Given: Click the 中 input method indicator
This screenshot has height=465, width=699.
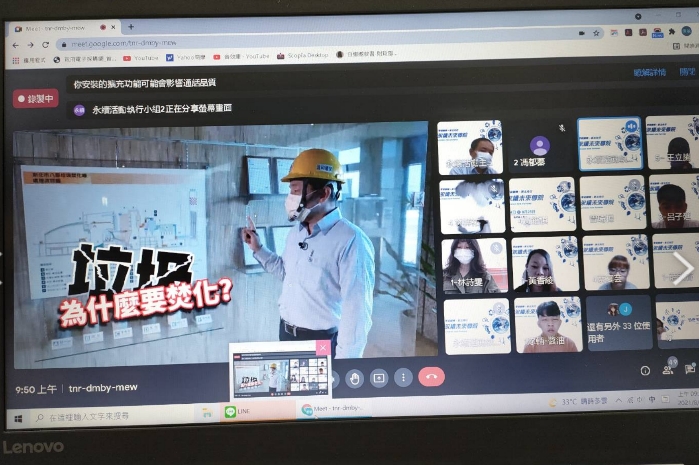Looking at the screenshot, I should pos(652,399).
